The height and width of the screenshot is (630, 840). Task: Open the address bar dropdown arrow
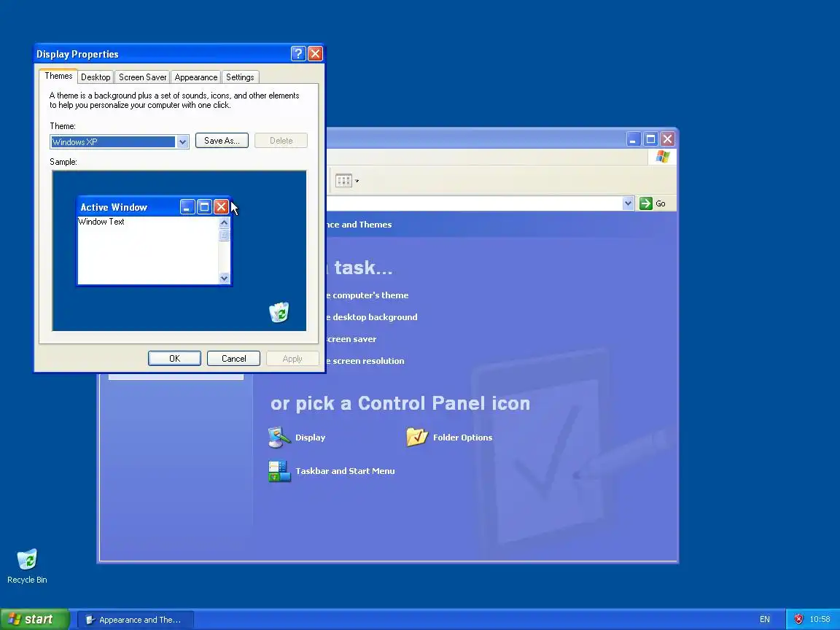(x=629, y=203)
